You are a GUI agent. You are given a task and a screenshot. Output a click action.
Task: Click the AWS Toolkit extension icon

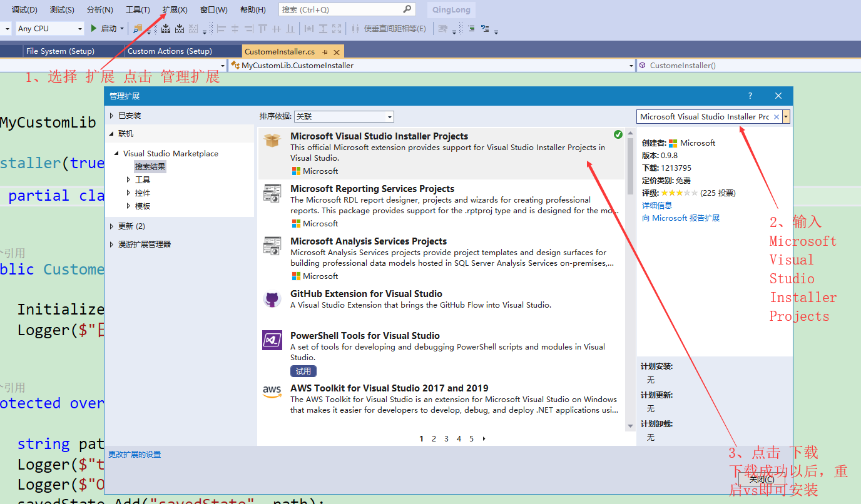pos(272,393)
